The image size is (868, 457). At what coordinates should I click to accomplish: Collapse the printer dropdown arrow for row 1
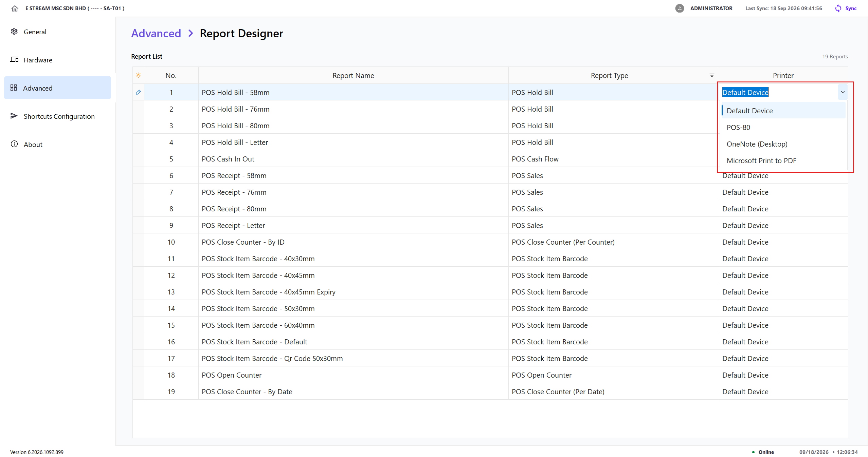pos(843,92)
